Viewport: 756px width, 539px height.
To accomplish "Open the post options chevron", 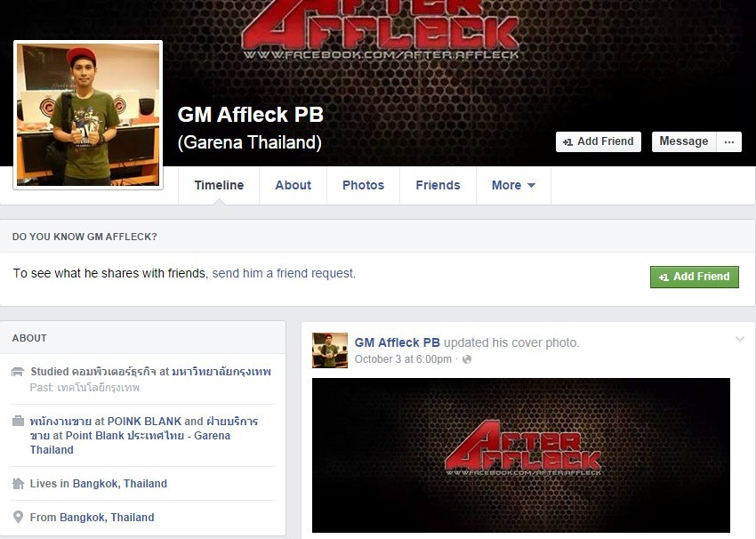I will click(740, 340).
